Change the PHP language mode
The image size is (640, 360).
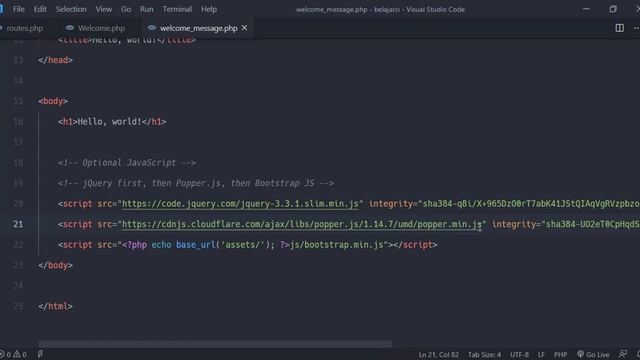pyautogui.click(x=560, y=355)
